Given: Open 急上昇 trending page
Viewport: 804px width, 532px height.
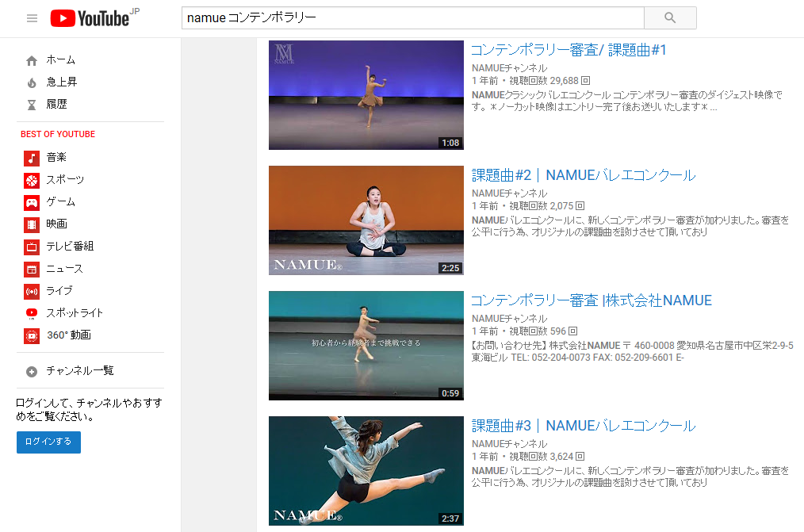Looking at the screenshot, I should click(x=62, y=82).
